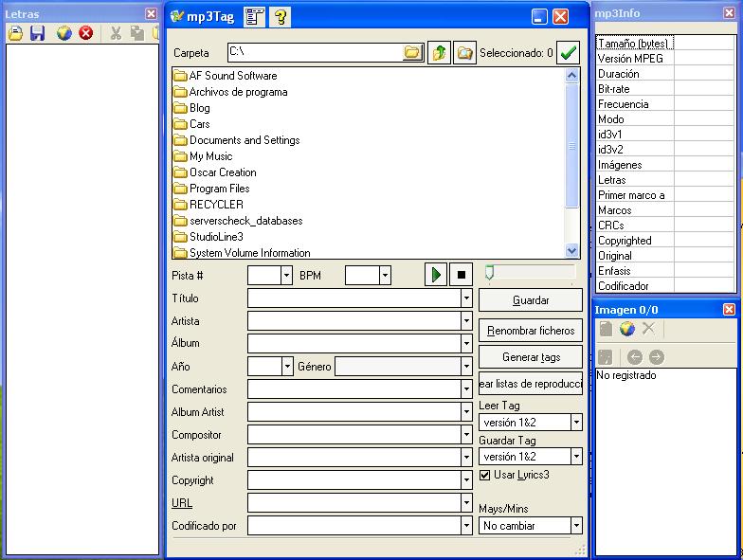Click Renombrar ficheros button
The image size is (743, 560).
coord(531,331)
